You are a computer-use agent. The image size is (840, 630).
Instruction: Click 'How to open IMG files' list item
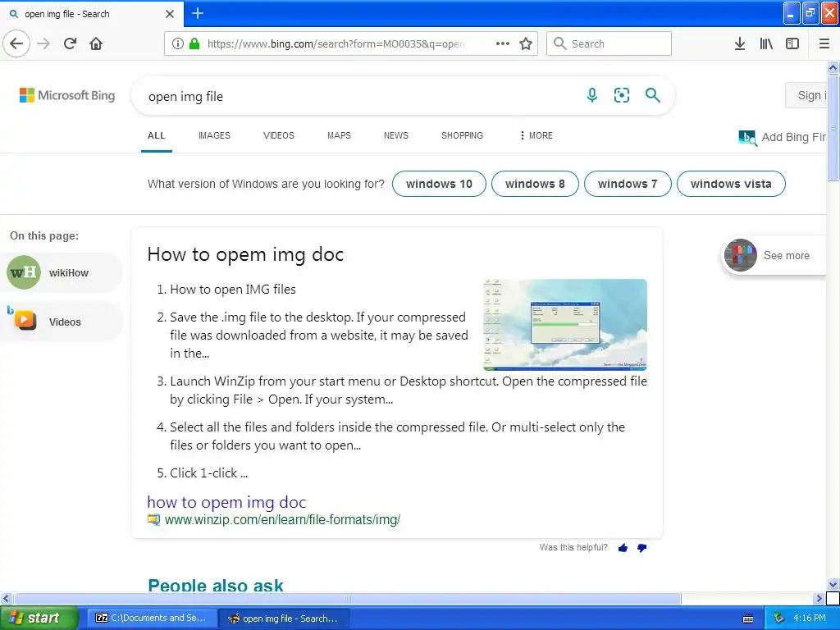pos(232,290)
